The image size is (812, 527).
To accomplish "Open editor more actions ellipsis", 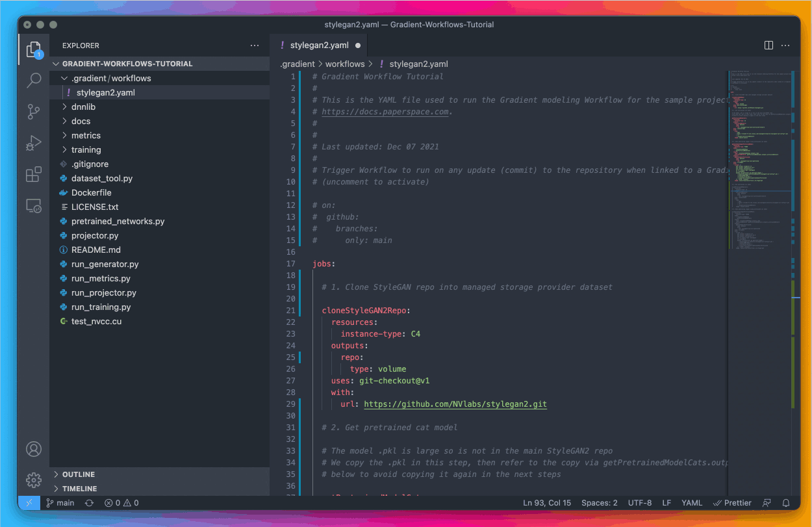I will point(785,45).
